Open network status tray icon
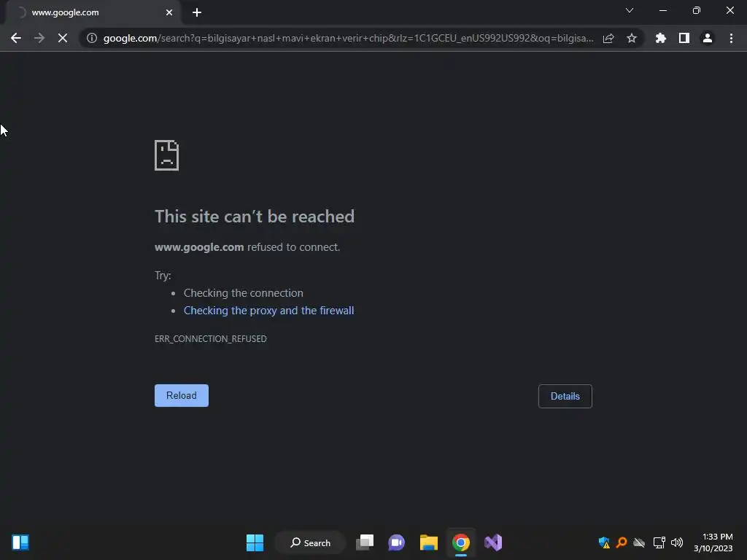 659,542
